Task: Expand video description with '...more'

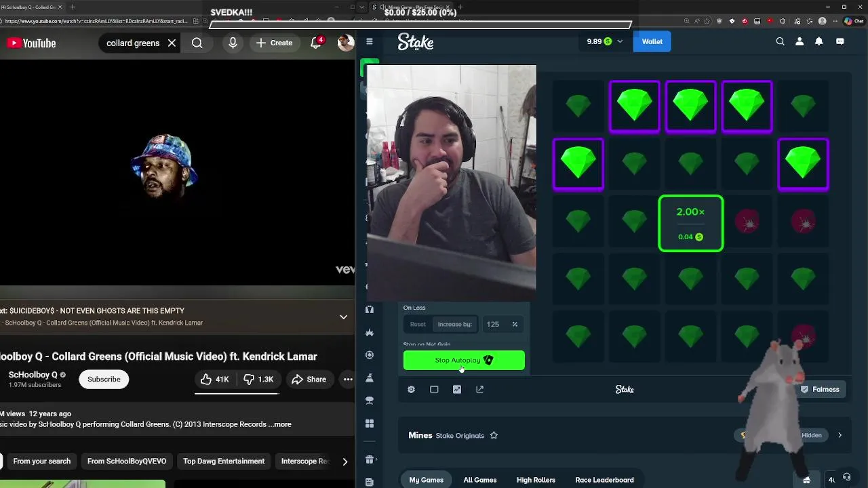Action: tap(279, 424)
